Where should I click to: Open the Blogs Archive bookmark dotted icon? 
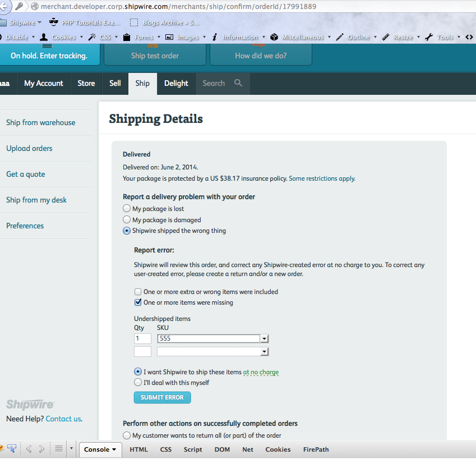(x=134, y=22)
